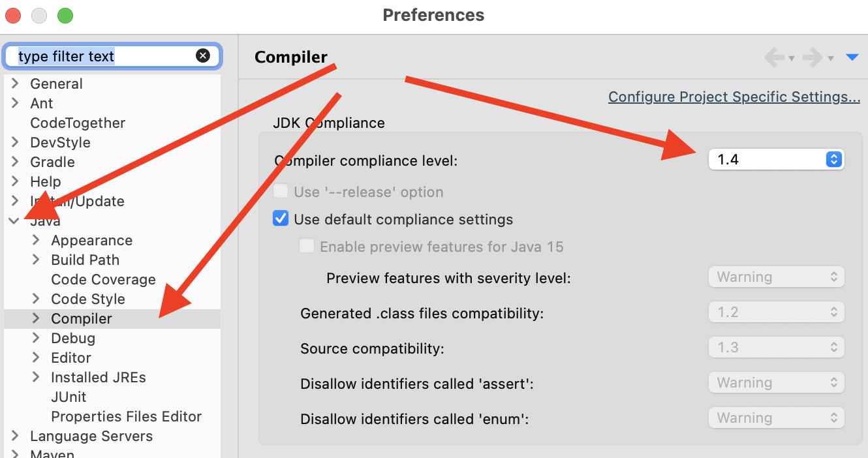
Task: Clear the filter text with the X icon
Action: (203, 56)
